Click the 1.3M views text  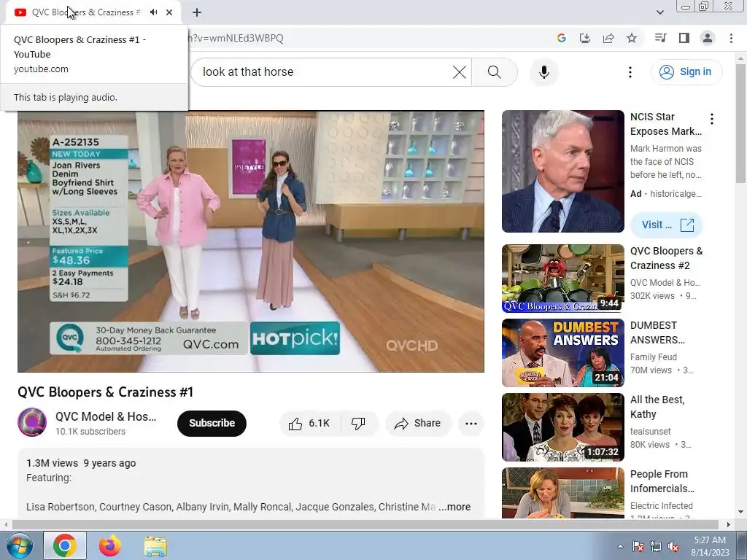point(52,463)
